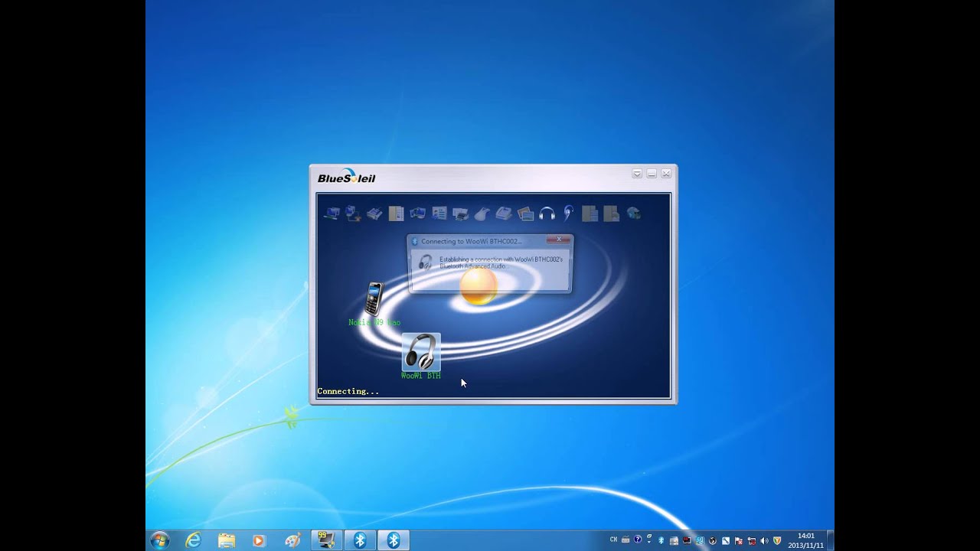Click the ear headset service icon
The image size is (980, 551).
[568, 214]
